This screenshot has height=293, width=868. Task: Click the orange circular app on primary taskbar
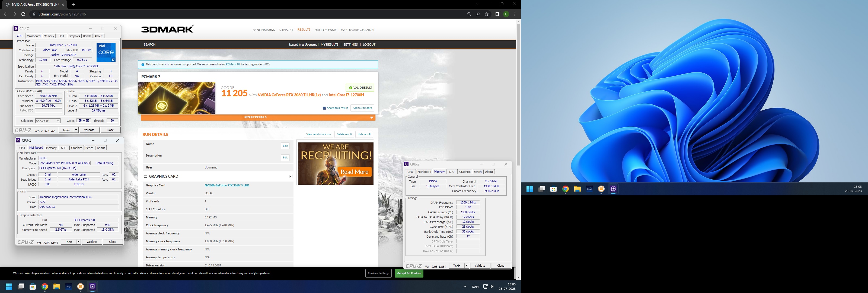(x=81, y=286)
